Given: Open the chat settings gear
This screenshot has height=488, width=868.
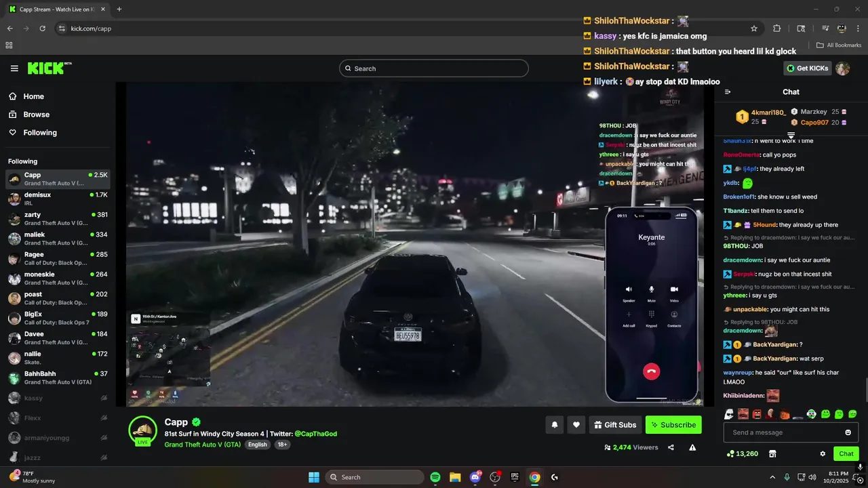Looking at the screenshot, I should pos(823,453).
